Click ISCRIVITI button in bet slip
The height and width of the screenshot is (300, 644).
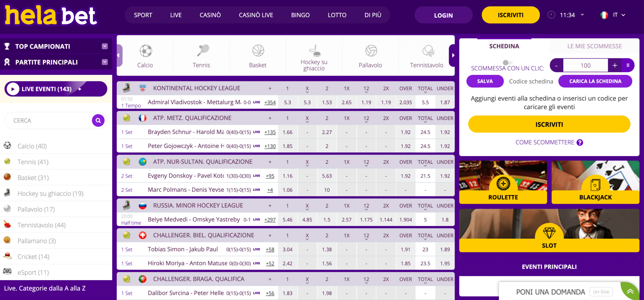click(549, 124)
